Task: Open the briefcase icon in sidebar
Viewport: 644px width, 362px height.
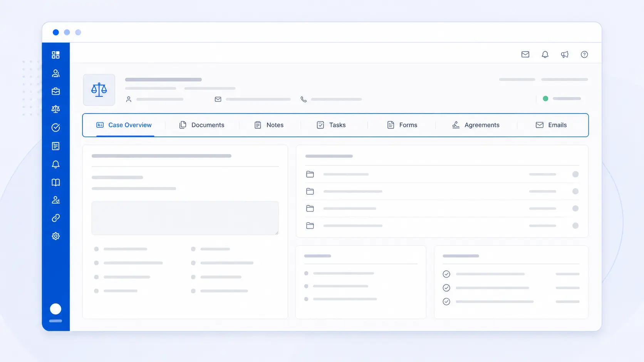Action: click(56, 91)
